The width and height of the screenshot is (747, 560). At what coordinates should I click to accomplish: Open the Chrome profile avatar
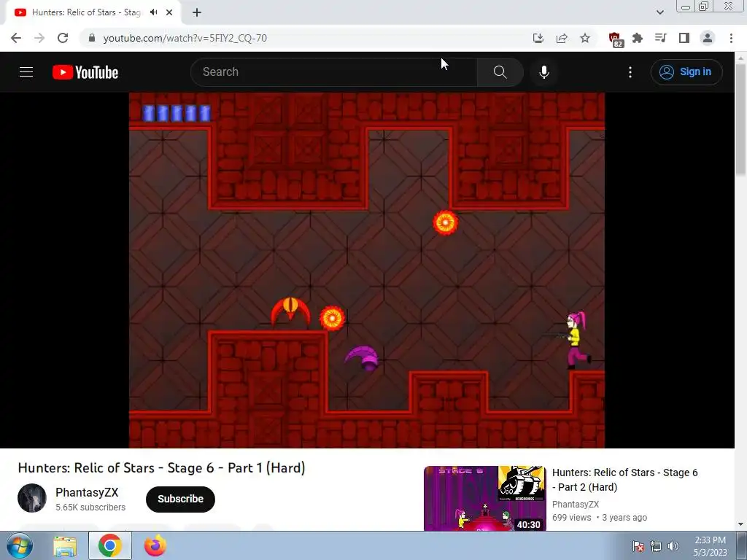pos(708,38)
